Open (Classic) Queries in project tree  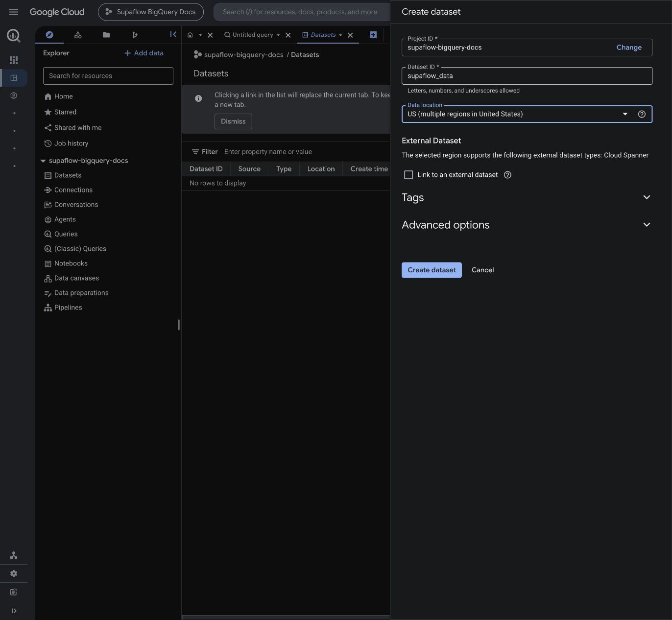(x=80, y=249)
